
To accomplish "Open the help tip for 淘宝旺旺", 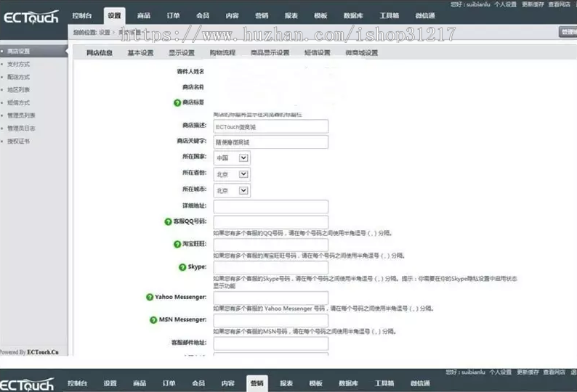I will click(x=177, y=244).
